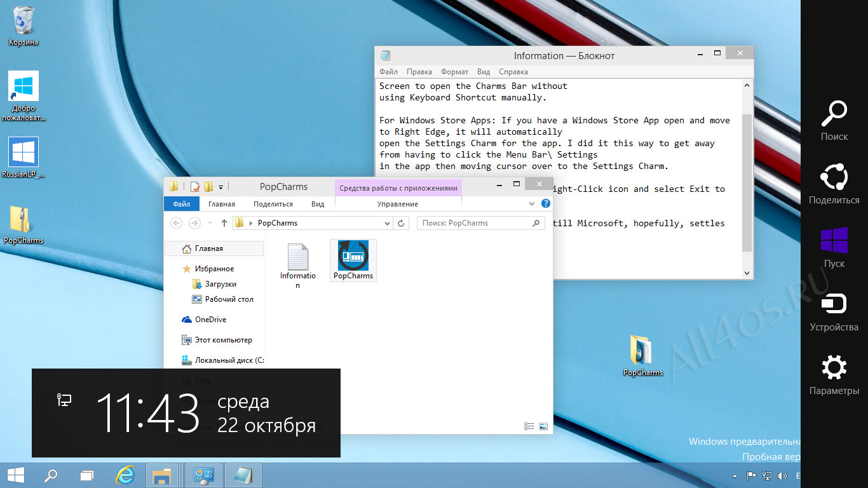The image size is (868, 488).
Task: Open Notepad Файл menu
Action: tap(389, 72)
